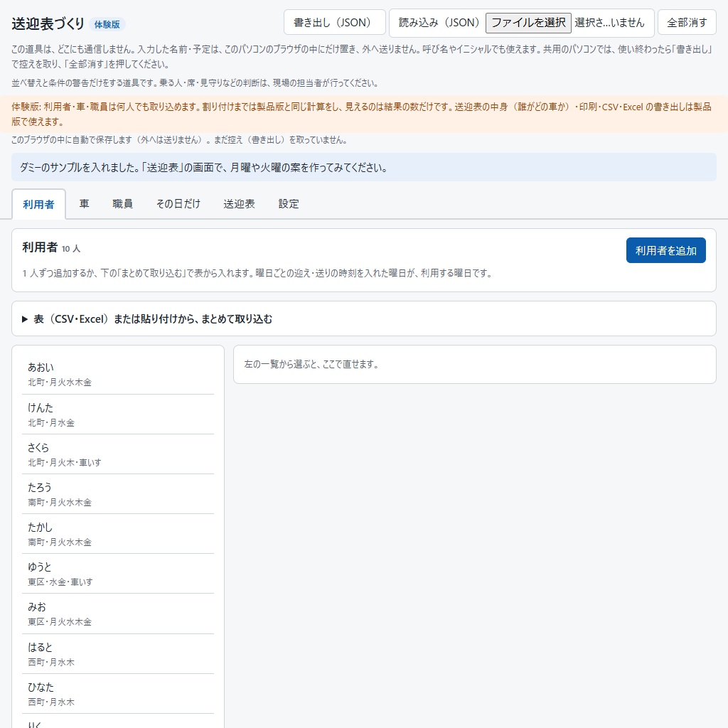Open the 職員 tab
The height and width of the screenshot is (728, 728).
122,204
